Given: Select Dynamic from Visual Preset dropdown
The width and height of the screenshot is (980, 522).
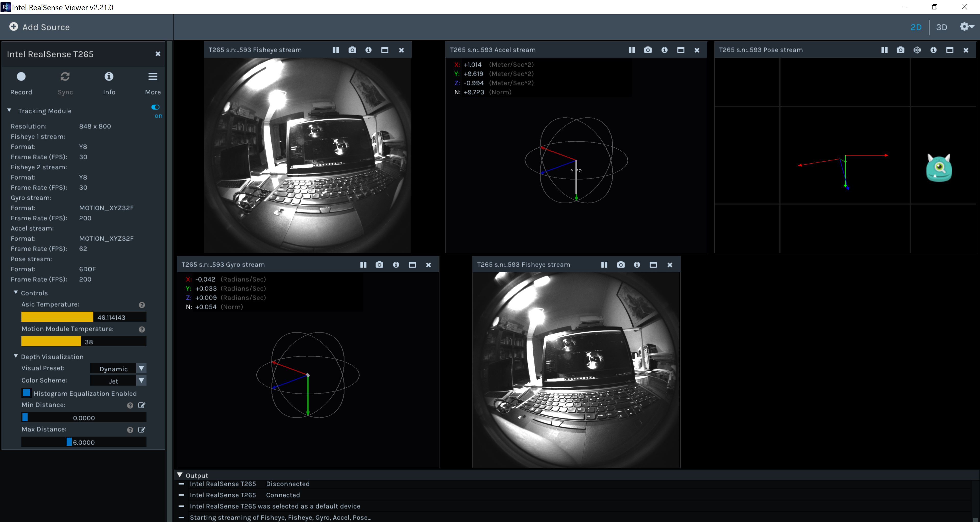Looking at the screenshot, I should pyautogui.click(x=119, y=368).
